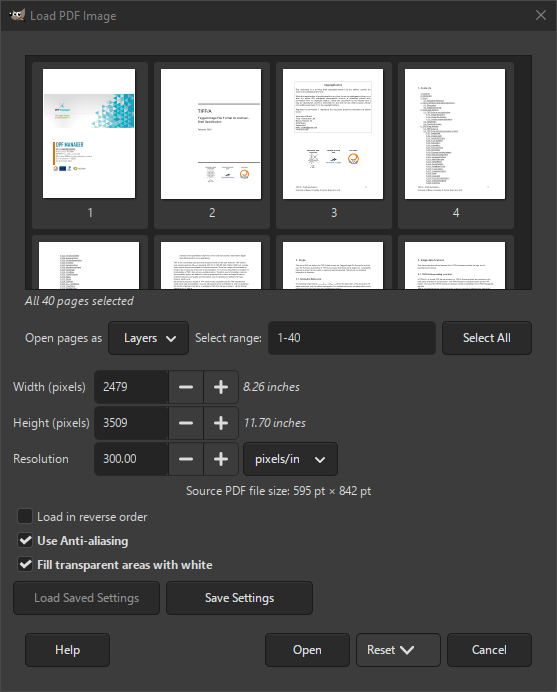Select page 3 thumbnail

(334, 145)
